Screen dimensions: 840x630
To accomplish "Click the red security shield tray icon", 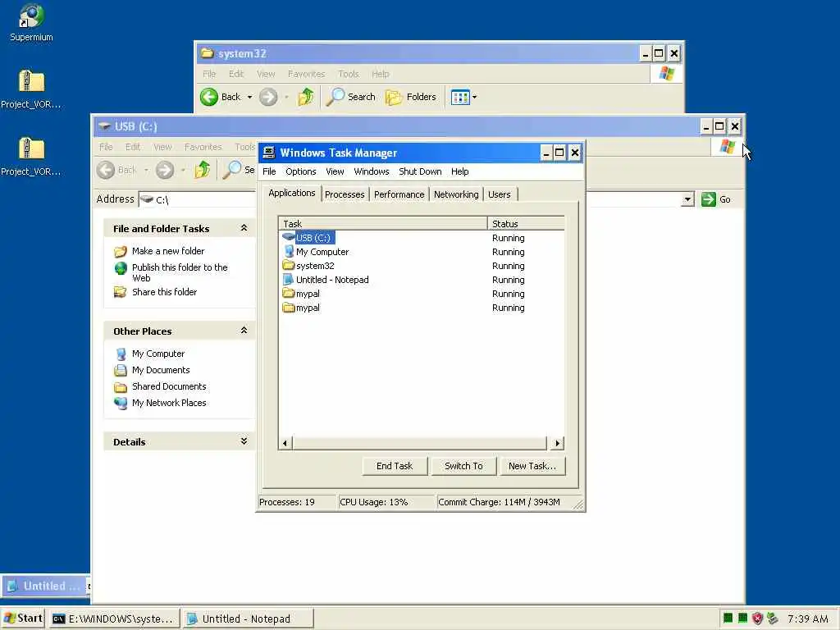I will click(757, 619).
